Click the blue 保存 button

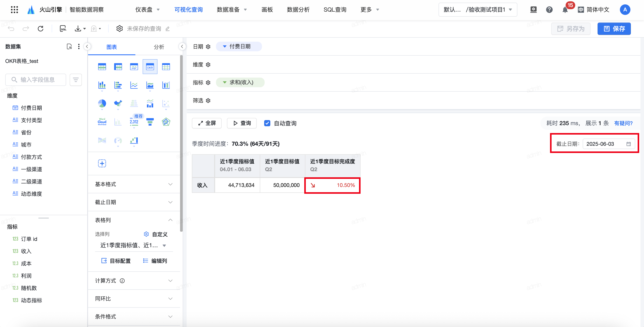tap(614, 29)
